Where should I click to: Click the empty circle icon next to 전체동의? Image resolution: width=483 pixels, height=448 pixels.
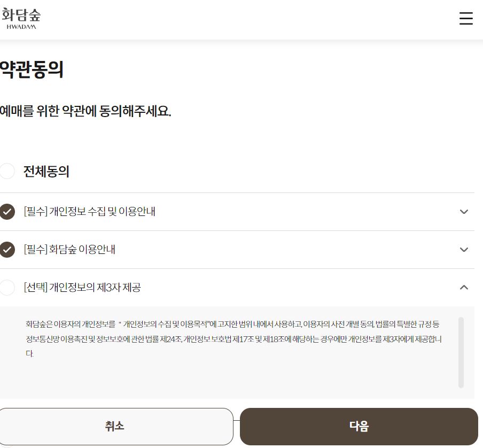click(7, 172)
